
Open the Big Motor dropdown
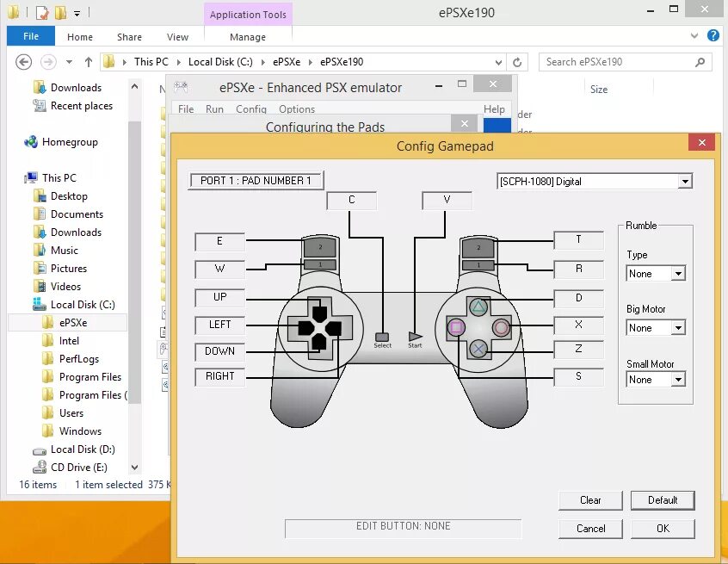pos(678,327)
